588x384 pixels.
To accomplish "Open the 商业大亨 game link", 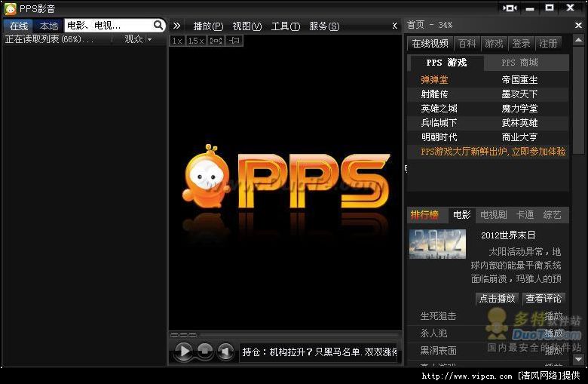I will tap(519, 137).
